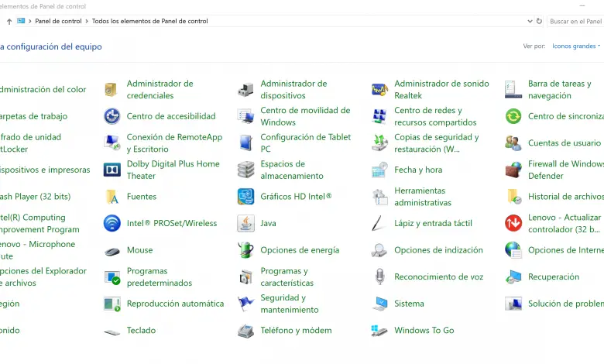The image size is (604, 364).
Task: Open Solución de problemas icon
Action: (513, 304)
